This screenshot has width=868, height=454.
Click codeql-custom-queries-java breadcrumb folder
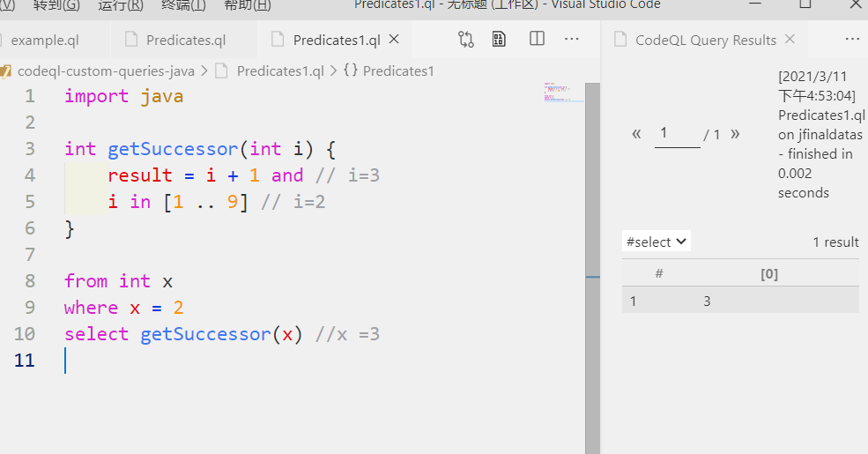106,71
